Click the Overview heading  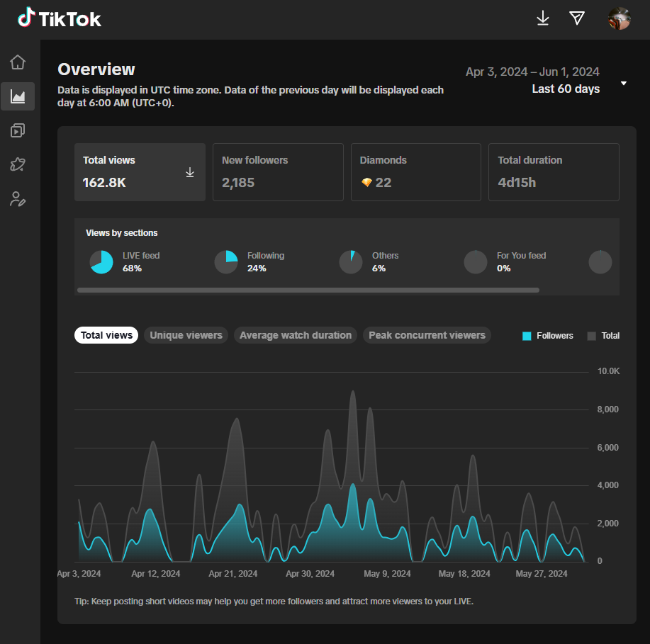[96, 69]
